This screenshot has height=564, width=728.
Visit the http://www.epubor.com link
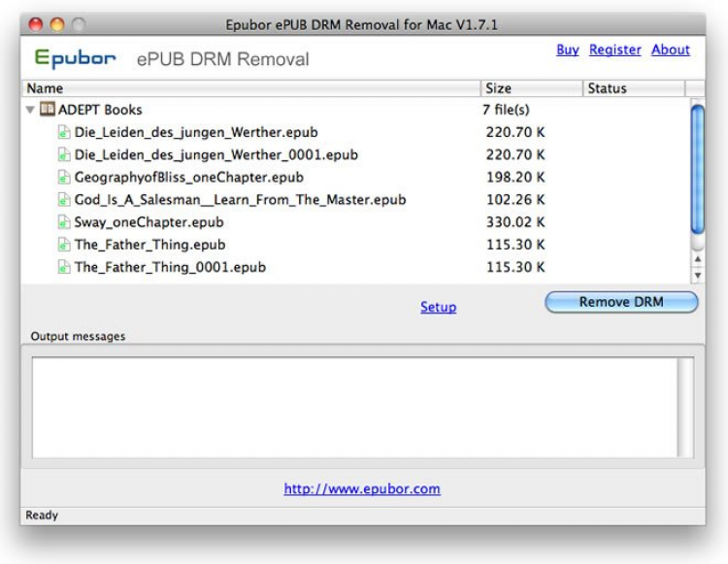pyautogui.click(x=362, y=489)
